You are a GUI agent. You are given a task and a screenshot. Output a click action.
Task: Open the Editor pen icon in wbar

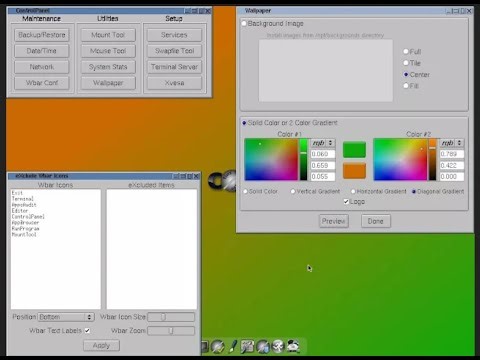pos(233,346)
